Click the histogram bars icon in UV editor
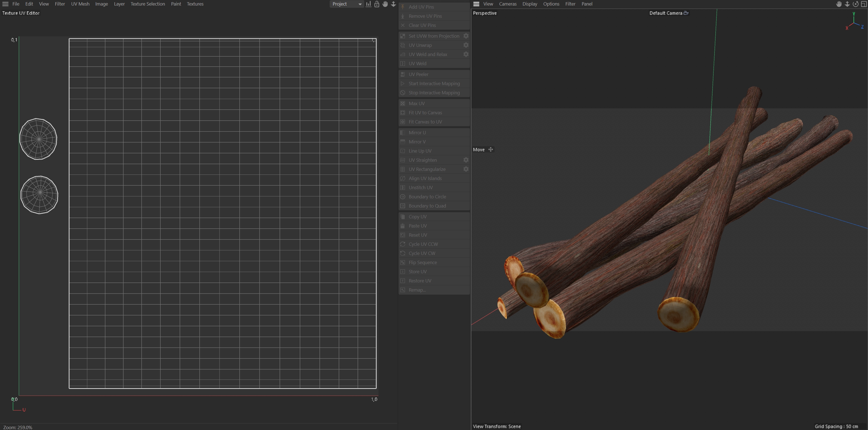Viewport: 868px width, 430px height. coord(368,4)
